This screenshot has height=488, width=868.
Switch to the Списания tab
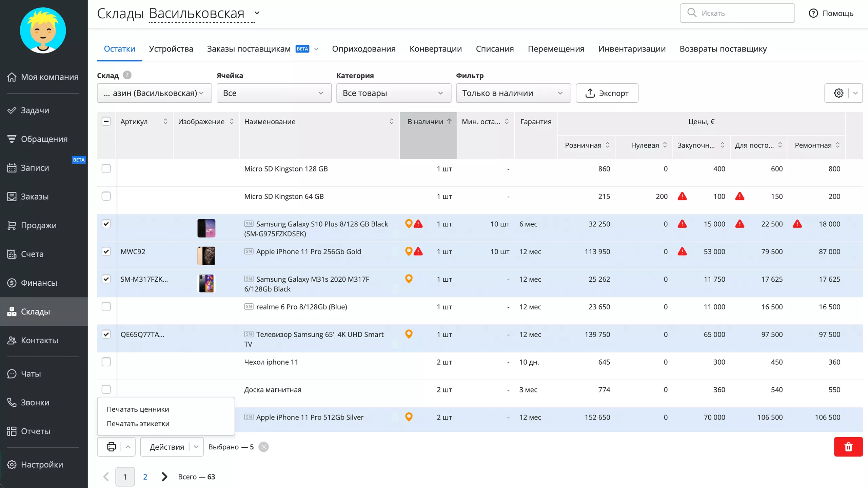(495, 49)
